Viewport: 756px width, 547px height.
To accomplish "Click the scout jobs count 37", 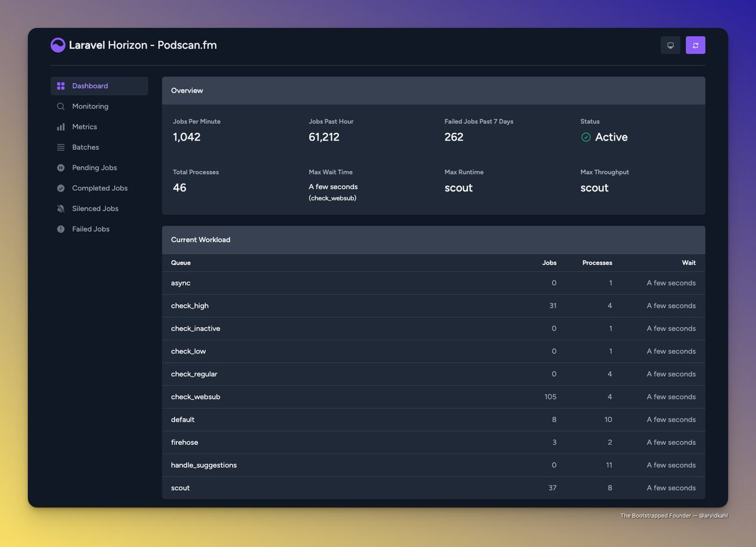I will [553, 488].
